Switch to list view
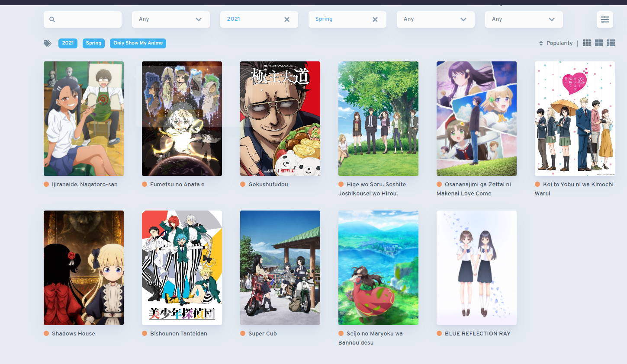This screenshot has height=364, width=627. (x=611, y=43)
